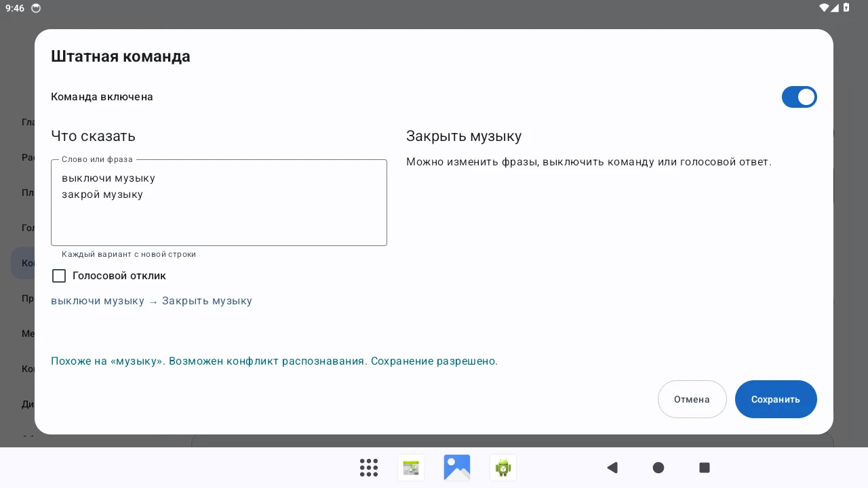Click the "Сохранить" button

point(776,399)
